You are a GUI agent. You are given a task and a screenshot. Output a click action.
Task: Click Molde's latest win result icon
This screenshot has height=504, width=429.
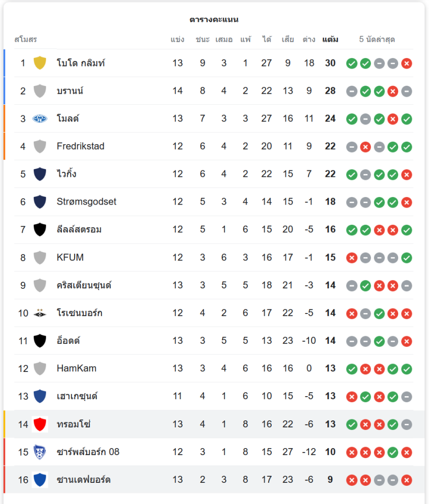point(406,119)
